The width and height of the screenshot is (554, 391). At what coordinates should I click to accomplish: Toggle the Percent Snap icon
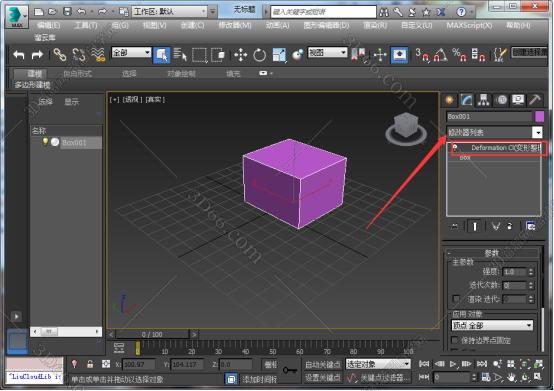459,55
